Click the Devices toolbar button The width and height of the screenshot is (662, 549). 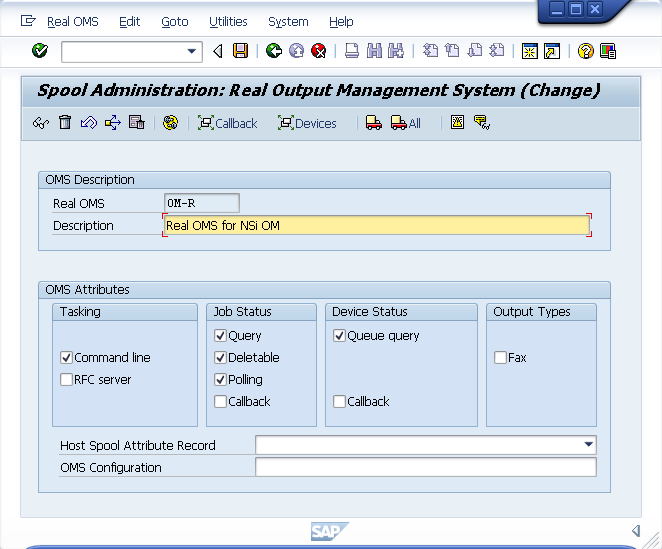click(x=307, y=123)
